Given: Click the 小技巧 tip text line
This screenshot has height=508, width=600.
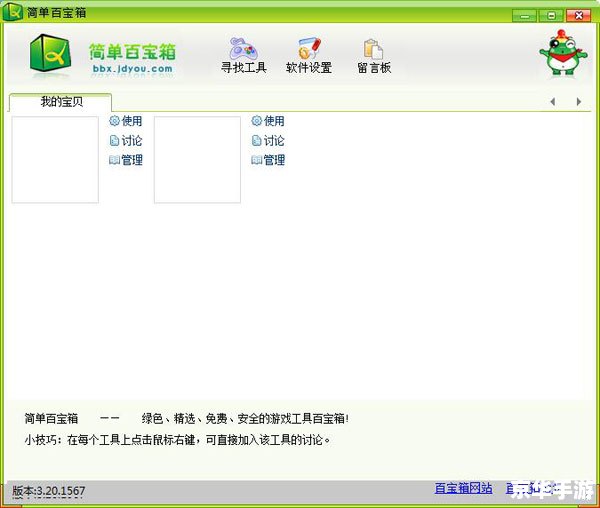Looking at the screenshot, I should point(178,440).
